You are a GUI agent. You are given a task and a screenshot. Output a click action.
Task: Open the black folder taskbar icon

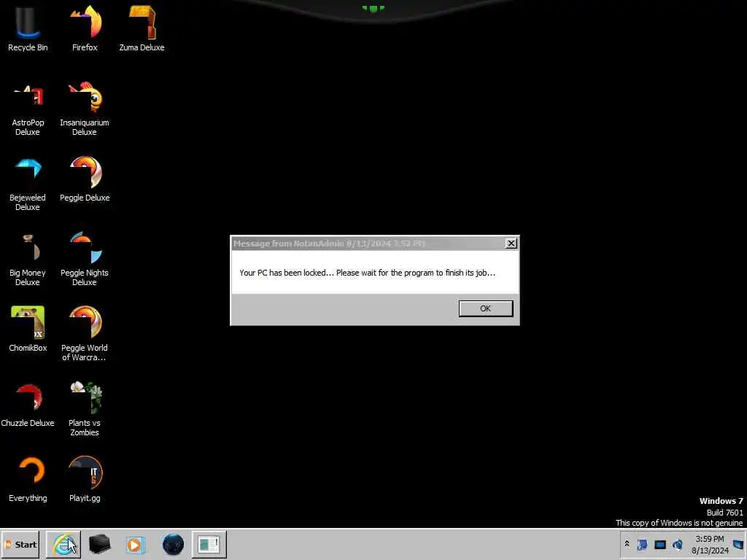click(99, 544)
